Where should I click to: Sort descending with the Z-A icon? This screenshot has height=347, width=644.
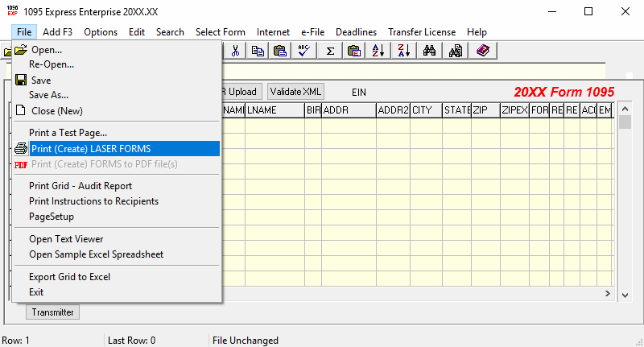[x=402, y=51]
